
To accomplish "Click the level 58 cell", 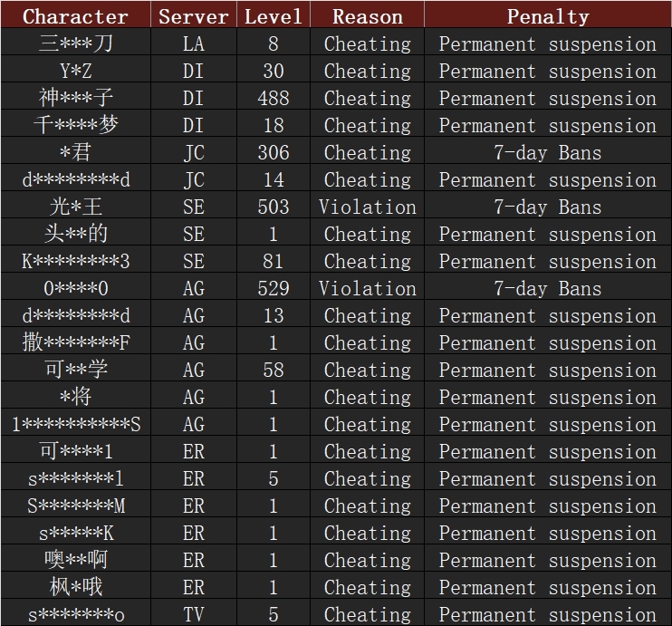I will pos(273,370).
